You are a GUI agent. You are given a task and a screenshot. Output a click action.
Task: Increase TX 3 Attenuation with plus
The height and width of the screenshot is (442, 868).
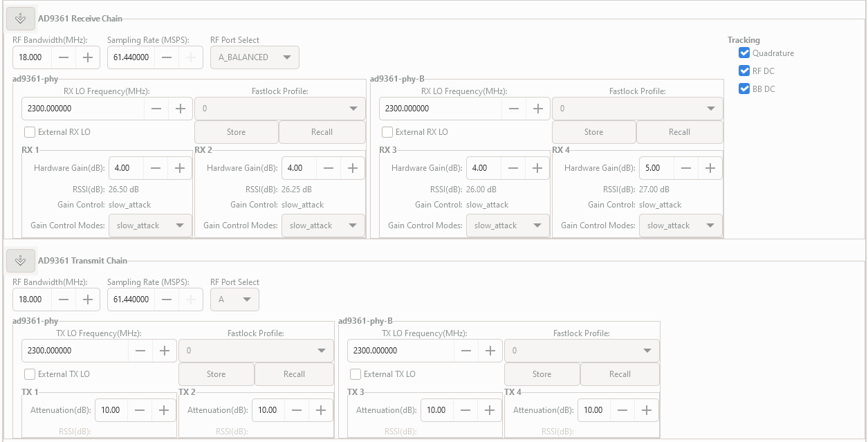(x=490, y=410)
